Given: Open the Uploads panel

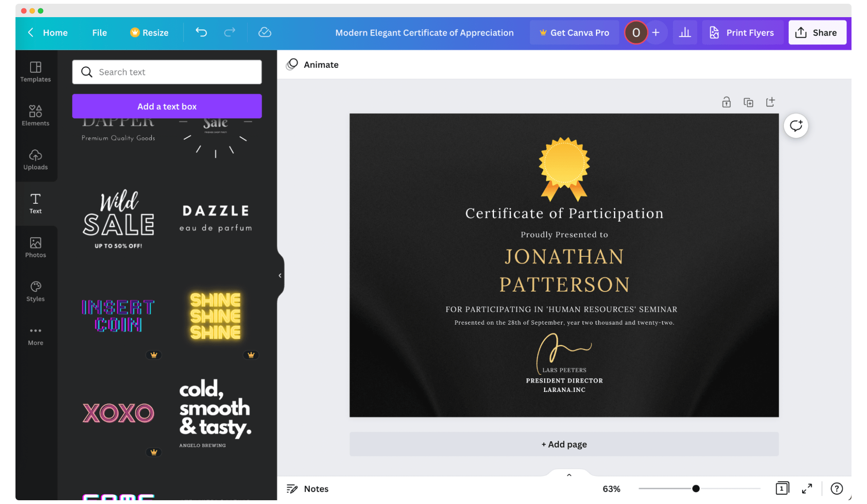Looking at the screenshot, I should click(36, 159).
